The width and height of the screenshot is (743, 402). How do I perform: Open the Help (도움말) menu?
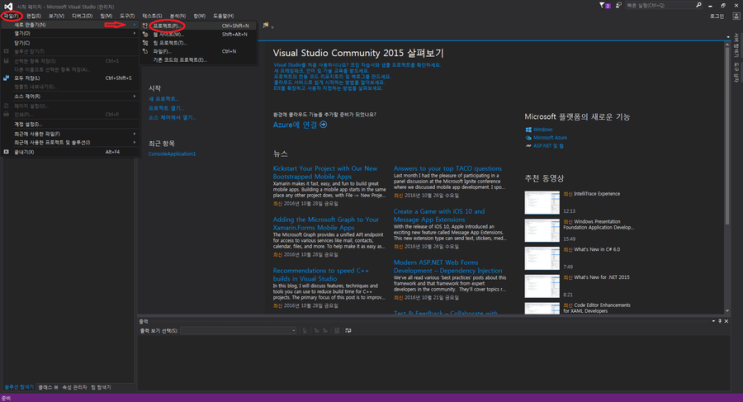pos(223,16)
